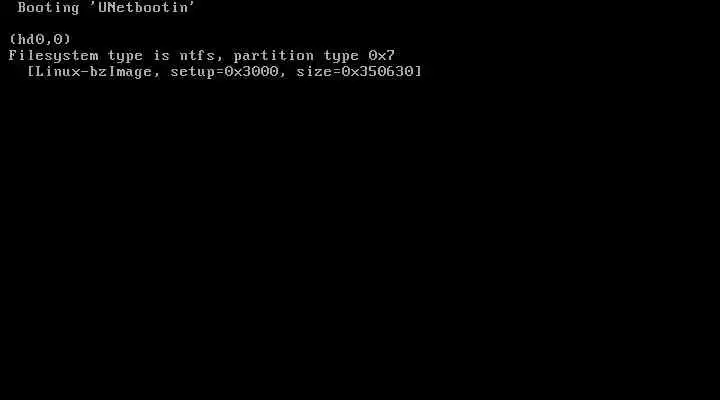Click 'type' right after 'Filesystem'
This screenshot has height=400, width=720.
[x=125, y=56]
